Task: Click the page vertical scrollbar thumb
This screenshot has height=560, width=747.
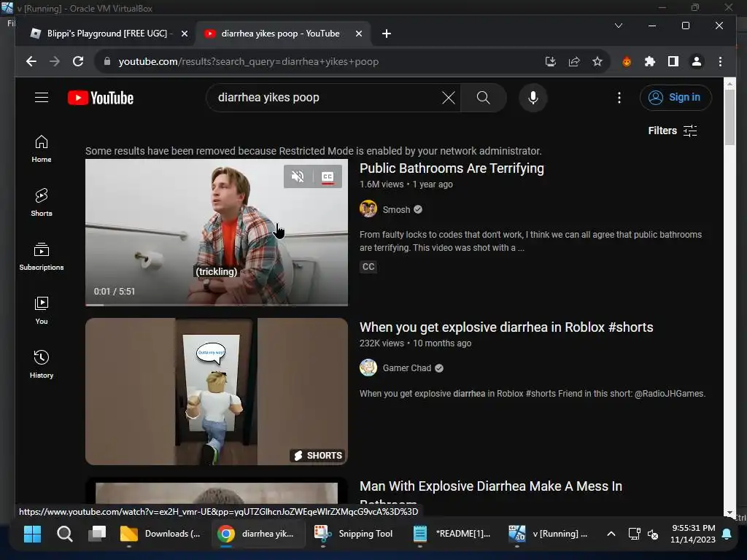Action: [x=729, y=117]
